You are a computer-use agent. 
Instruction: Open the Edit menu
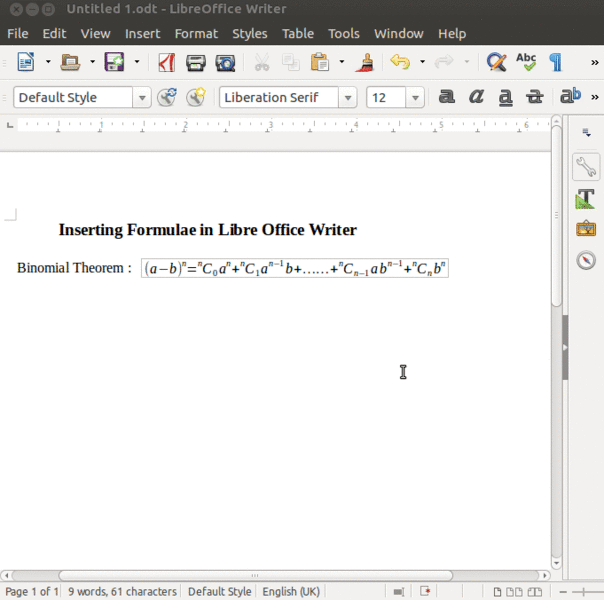tap(54, 34)
